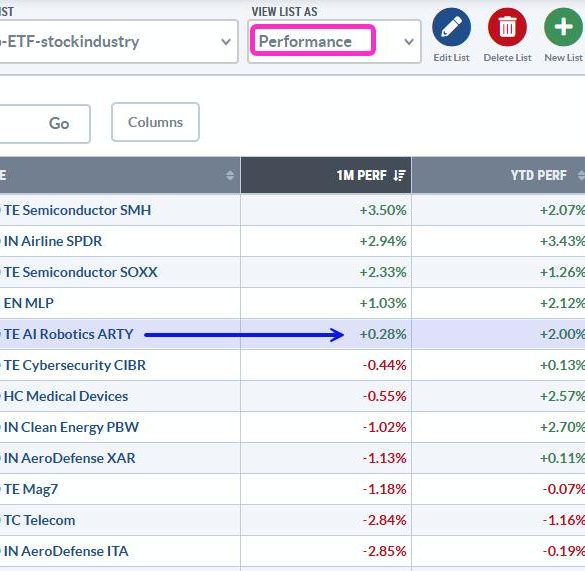Image resolution: width=585 pixels, height=571 pixels.
Task: Open the Columns button
Action: pos(155,122)
